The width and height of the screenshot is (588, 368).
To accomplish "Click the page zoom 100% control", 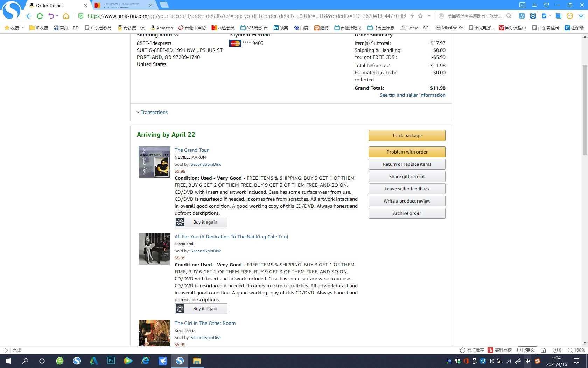I will 576,350.
